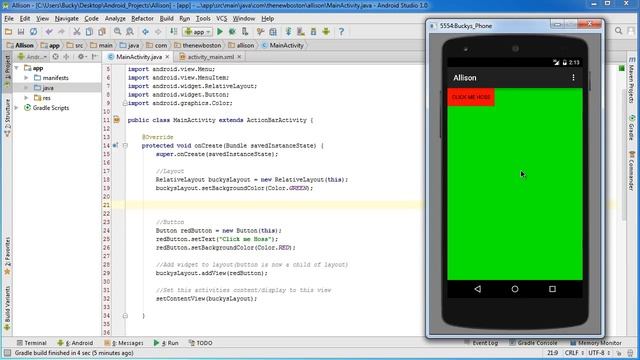Open the VCS menu
Viewport: 640px width, 360px height.
tap(221, 18)
